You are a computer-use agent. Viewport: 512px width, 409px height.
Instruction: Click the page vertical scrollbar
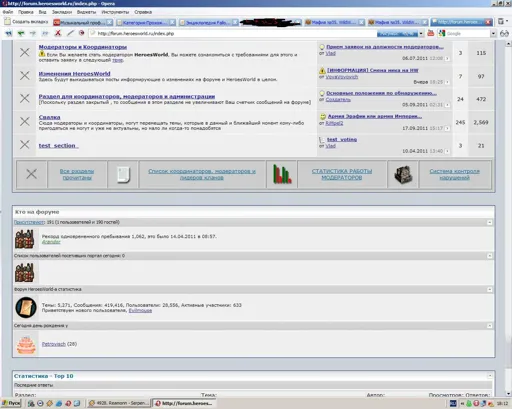[508, 219]
